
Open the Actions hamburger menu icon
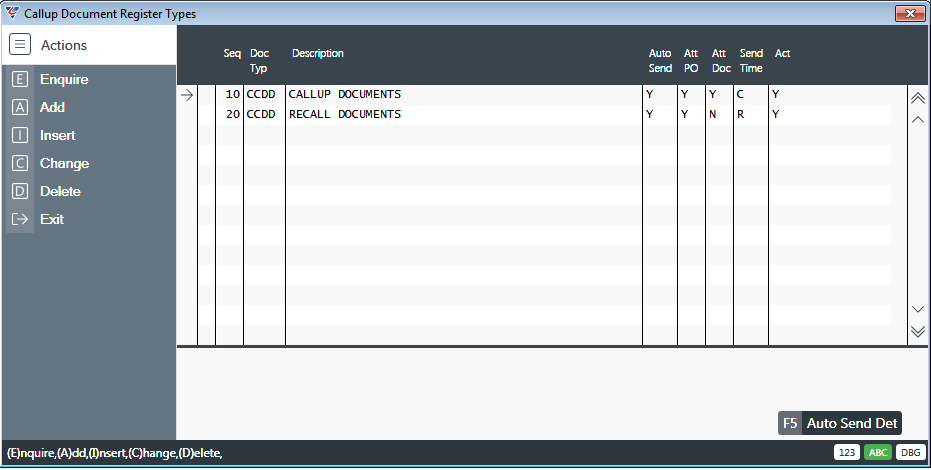(x=20, y=45)
